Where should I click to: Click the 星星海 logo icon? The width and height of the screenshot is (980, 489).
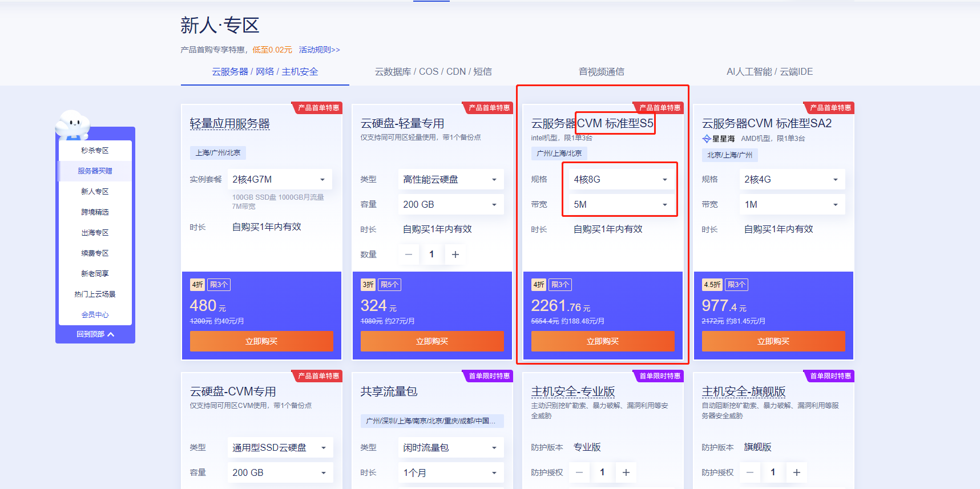coord(706,139)
